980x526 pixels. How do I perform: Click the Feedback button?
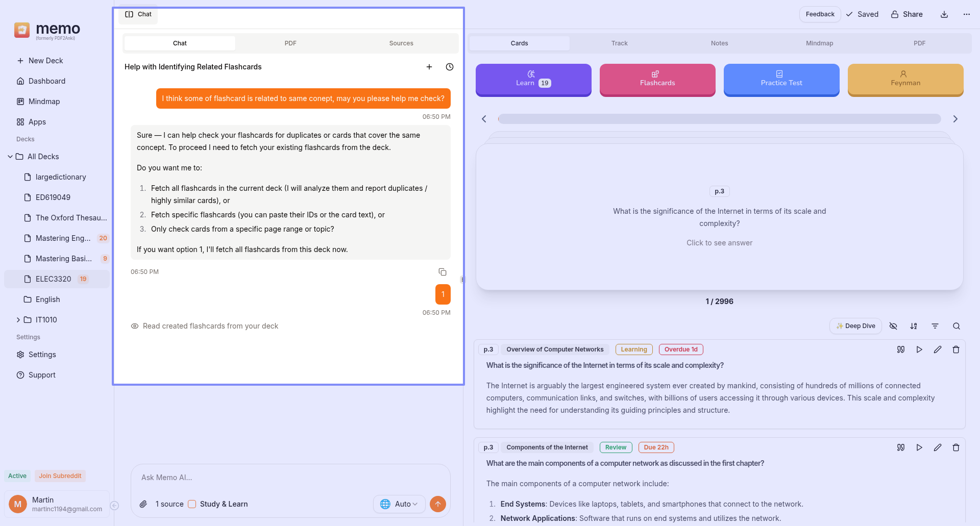pyautogui.click(x=820, y=14)
